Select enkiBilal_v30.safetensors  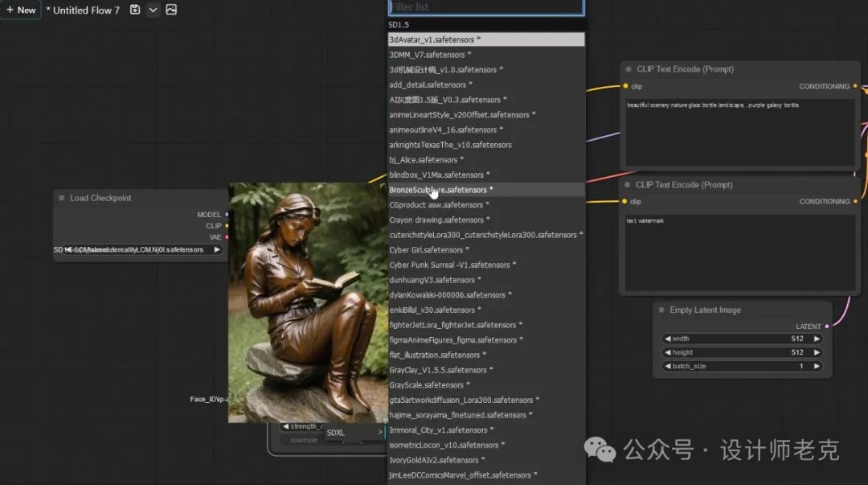coord(486,310)
